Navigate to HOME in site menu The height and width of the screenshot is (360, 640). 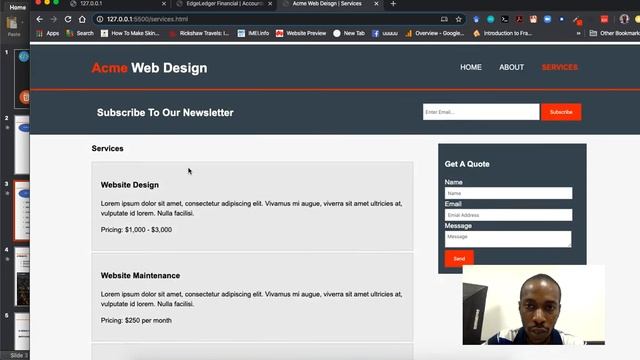[471, 67]
